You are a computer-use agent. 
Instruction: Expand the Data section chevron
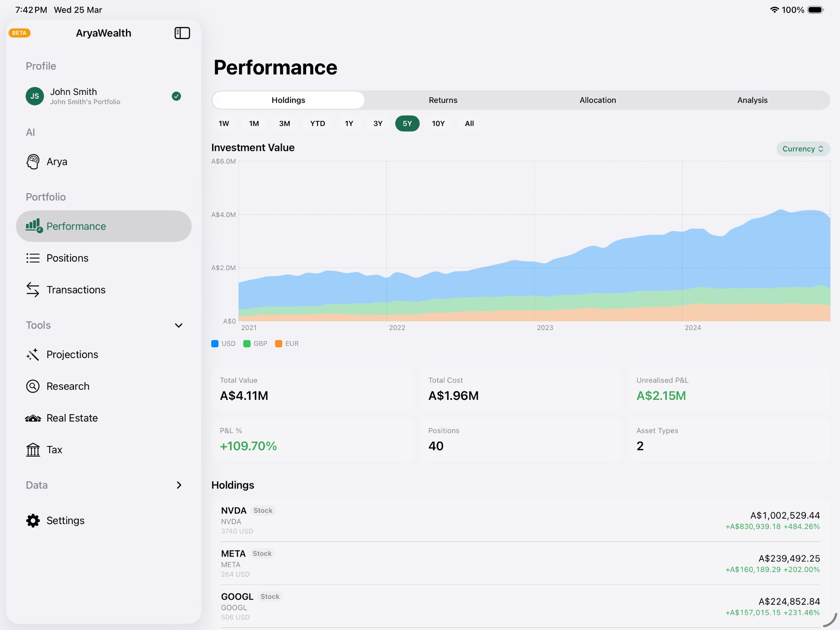[x=178, y=485]
